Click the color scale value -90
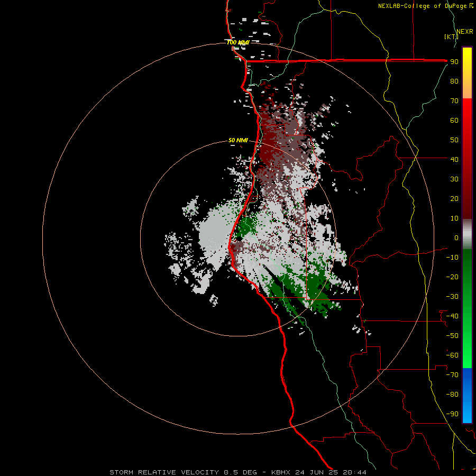Screen dimensions: 476x476 pos(452,414)
